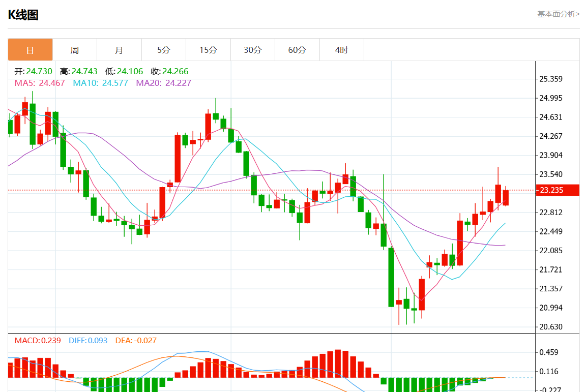Click the 23.540 price axis label

pyautogui.click(x=551, y=174)
